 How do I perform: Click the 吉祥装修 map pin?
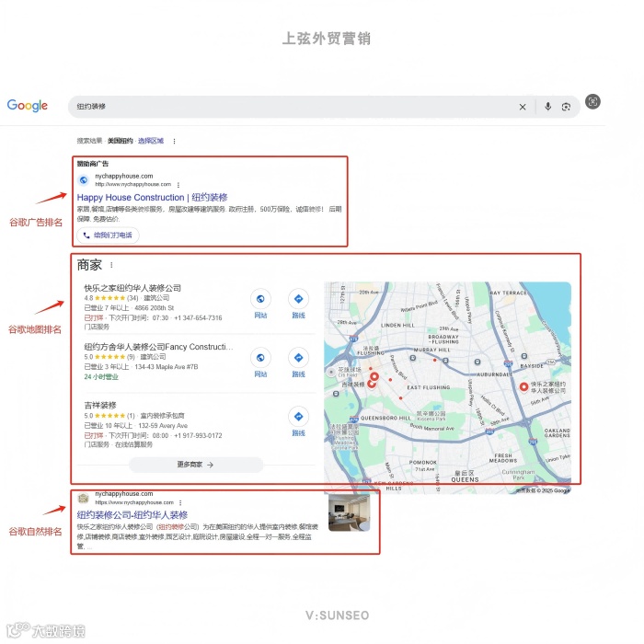tap(371, 384)
